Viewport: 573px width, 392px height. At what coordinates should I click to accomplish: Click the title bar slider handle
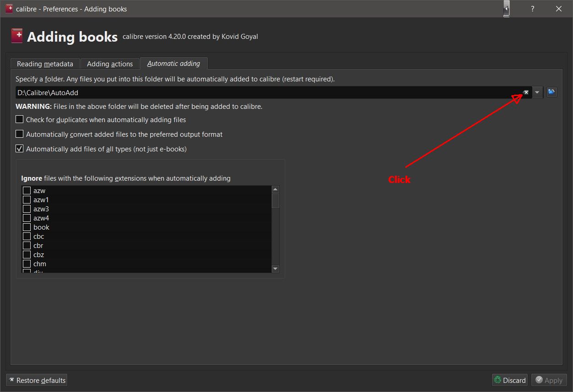[506, 9]
